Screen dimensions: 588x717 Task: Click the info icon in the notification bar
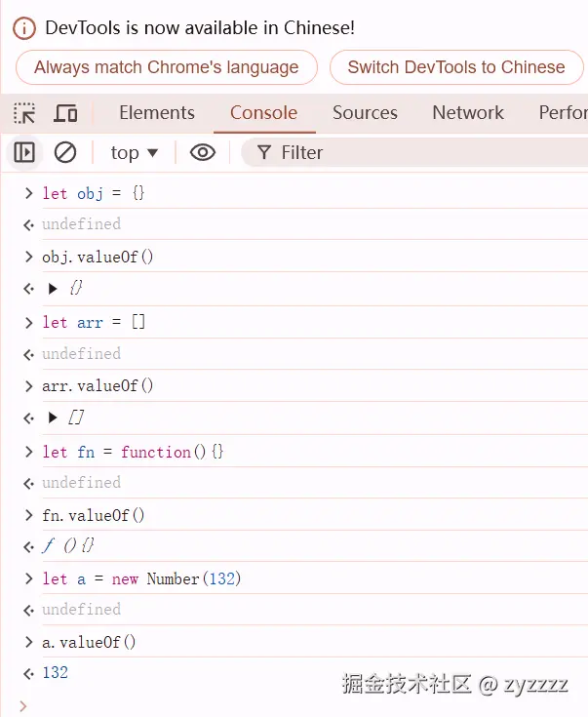pyautogui.click(x=24, y=28)
